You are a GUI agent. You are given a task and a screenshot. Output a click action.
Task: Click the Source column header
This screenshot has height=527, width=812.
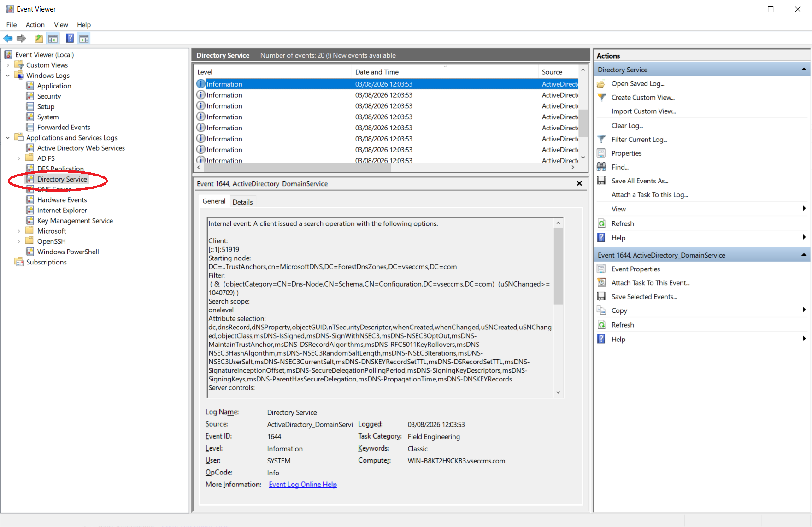point(559,72)
